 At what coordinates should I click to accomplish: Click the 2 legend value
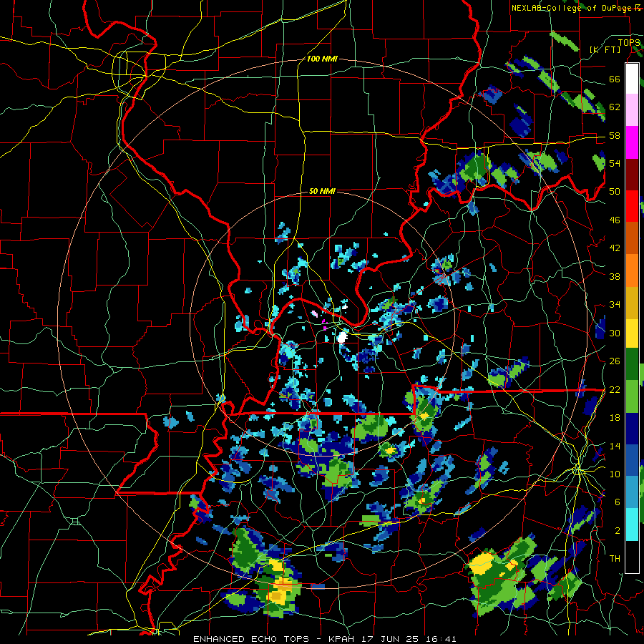click(x=617, y=531)
